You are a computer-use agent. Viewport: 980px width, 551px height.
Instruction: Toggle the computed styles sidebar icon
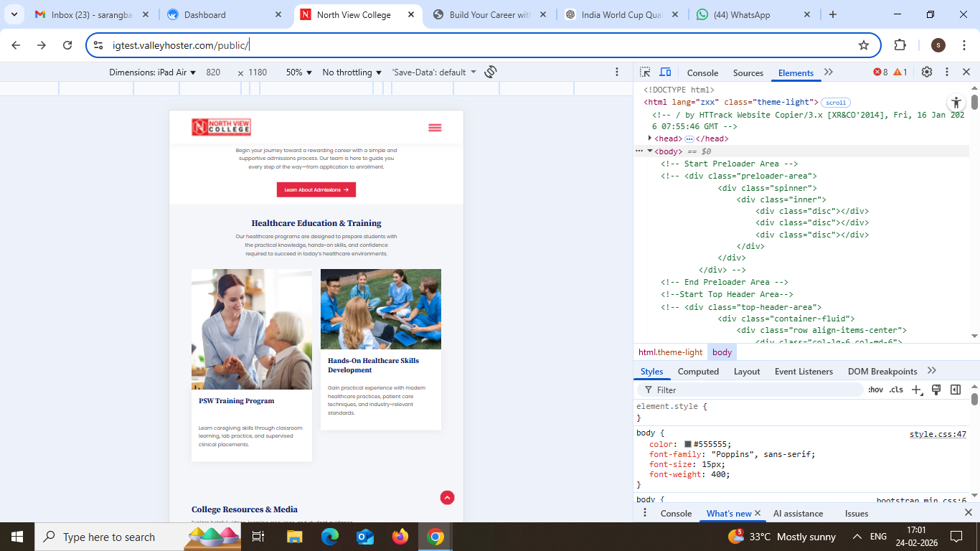tap(956, 390)
